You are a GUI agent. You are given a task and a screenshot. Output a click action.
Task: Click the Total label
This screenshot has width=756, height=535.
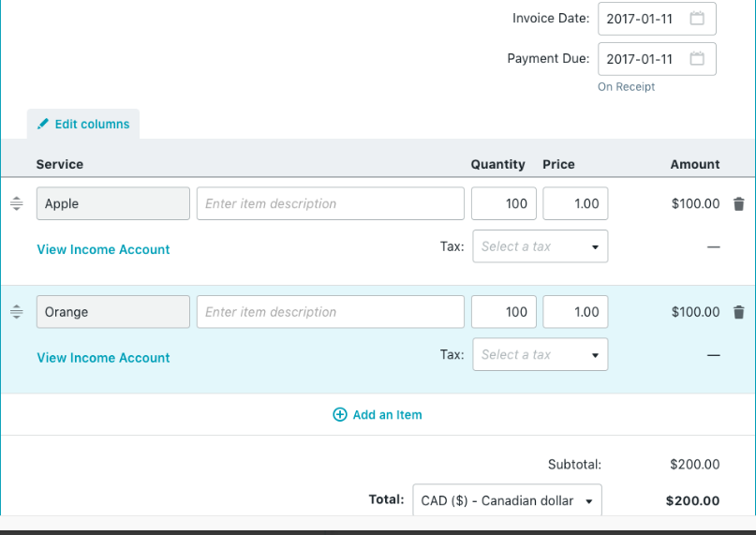pos(386,498)
